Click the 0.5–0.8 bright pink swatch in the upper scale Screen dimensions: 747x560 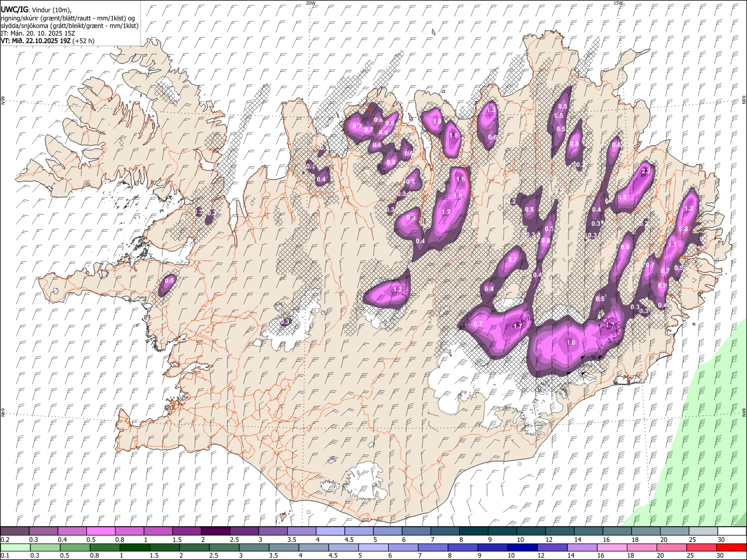point(100,531)
